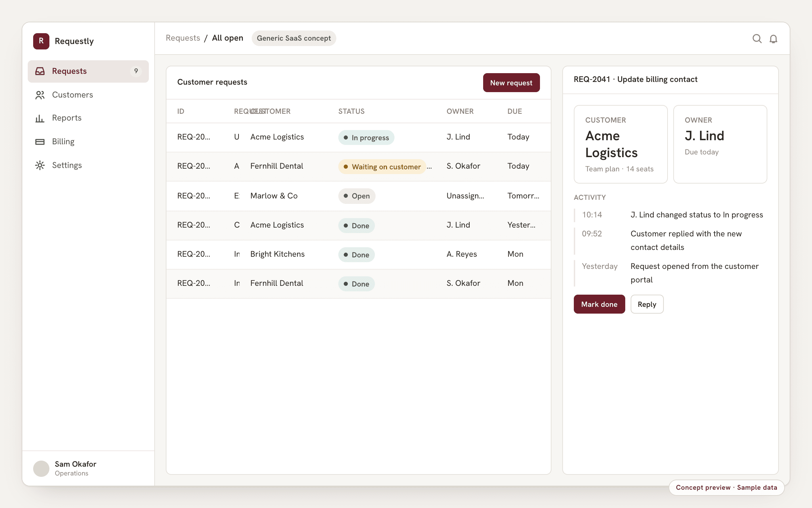Open Settings page
812x508 pixels.
tap(88, 165)
